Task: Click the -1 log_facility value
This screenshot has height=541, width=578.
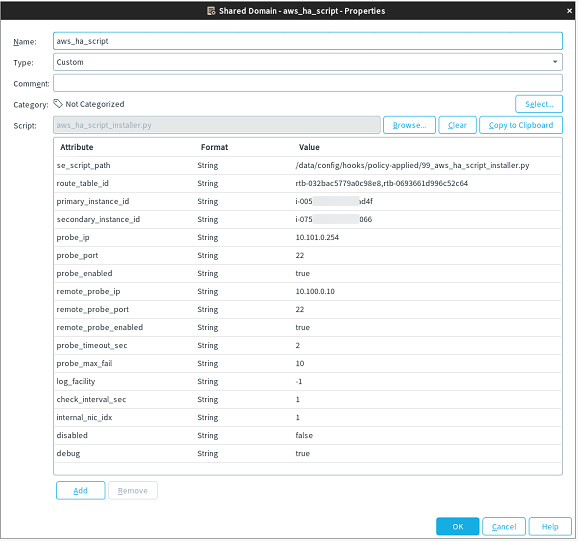Action: point(299,382)
